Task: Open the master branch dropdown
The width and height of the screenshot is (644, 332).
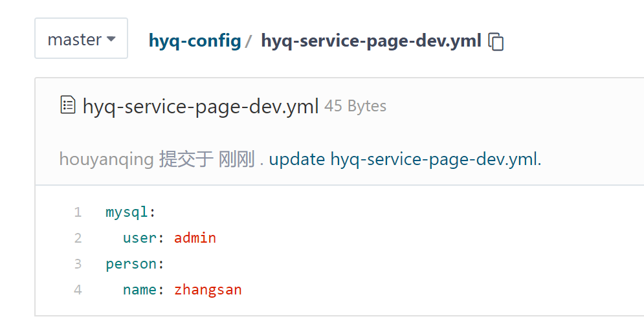Action: coord(81,39)
